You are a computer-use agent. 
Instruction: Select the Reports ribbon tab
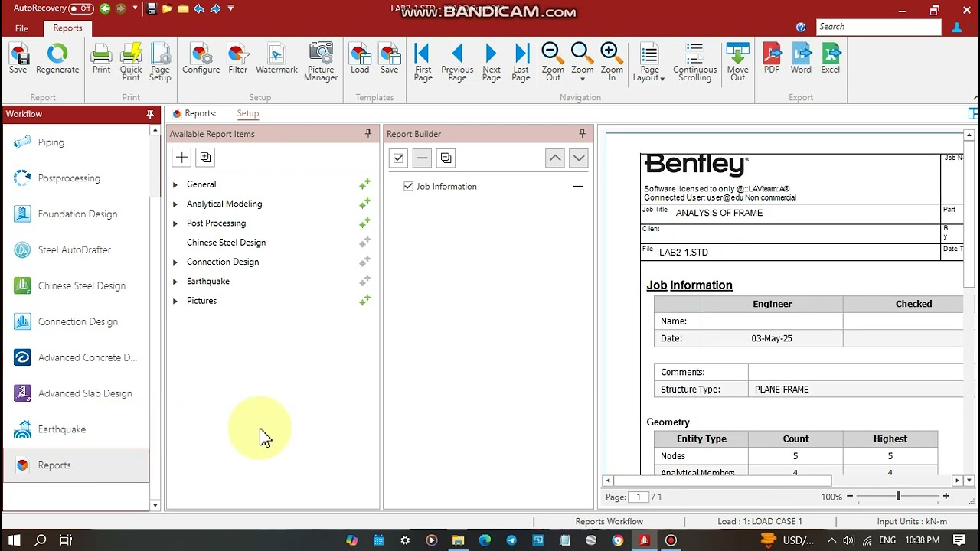[x=67, y=28]
